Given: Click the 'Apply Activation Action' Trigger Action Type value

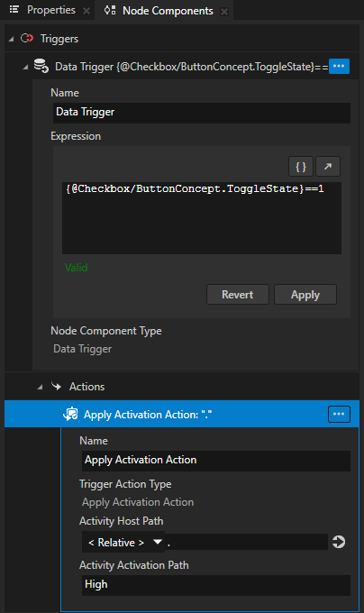Looking at the screenshot, I should [x=138, y=502].
